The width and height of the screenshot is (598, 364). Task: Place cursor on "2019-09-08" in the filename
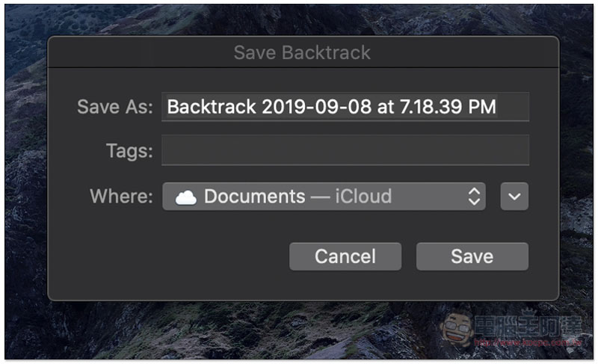click(316, 107)
